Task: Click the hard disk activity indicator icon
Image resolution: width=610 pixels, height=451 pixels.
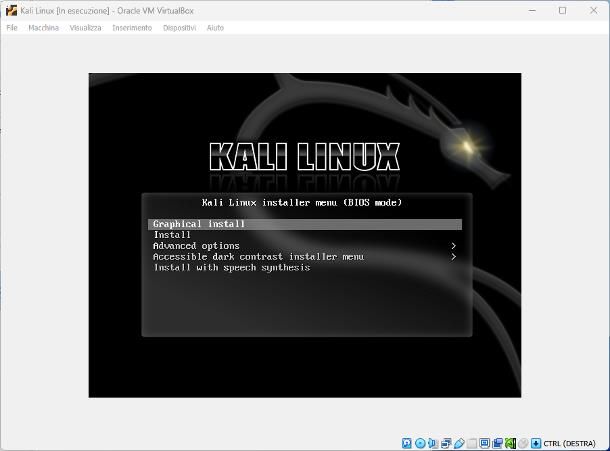Action: click(407, 443)
